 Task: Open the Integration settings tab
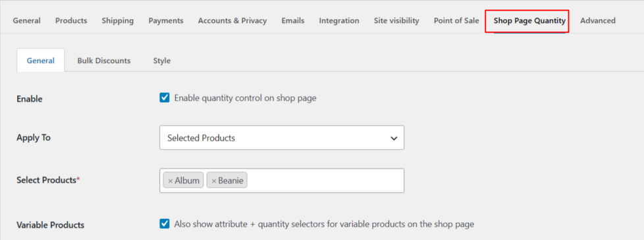(x=339, y=20)
